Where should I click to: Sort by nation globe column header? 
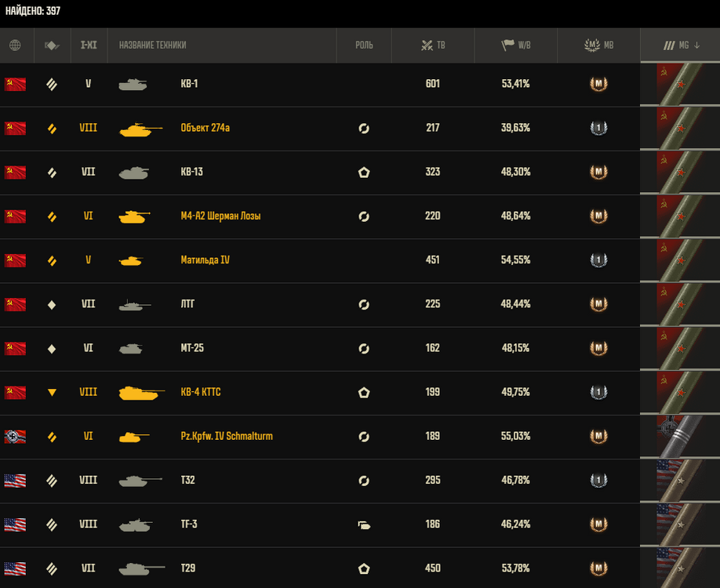(x=15, y=45)
